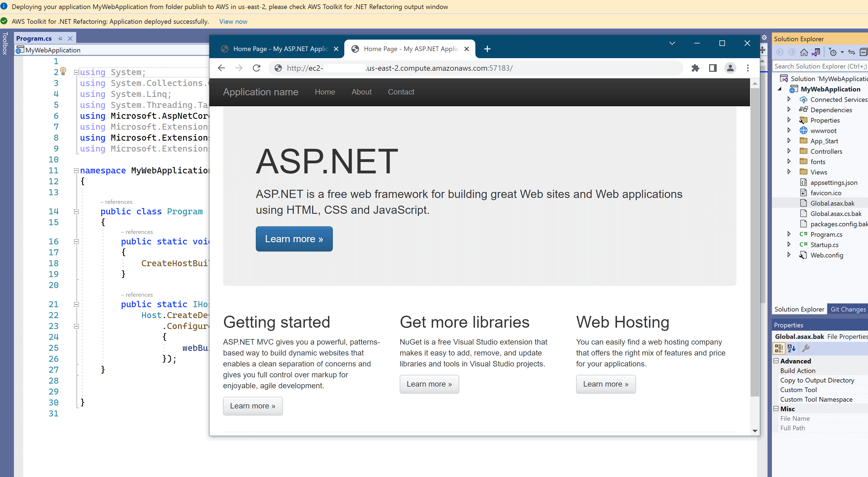Click the View now link in the notification bar
868x477 pixels.
click(233, 21)
